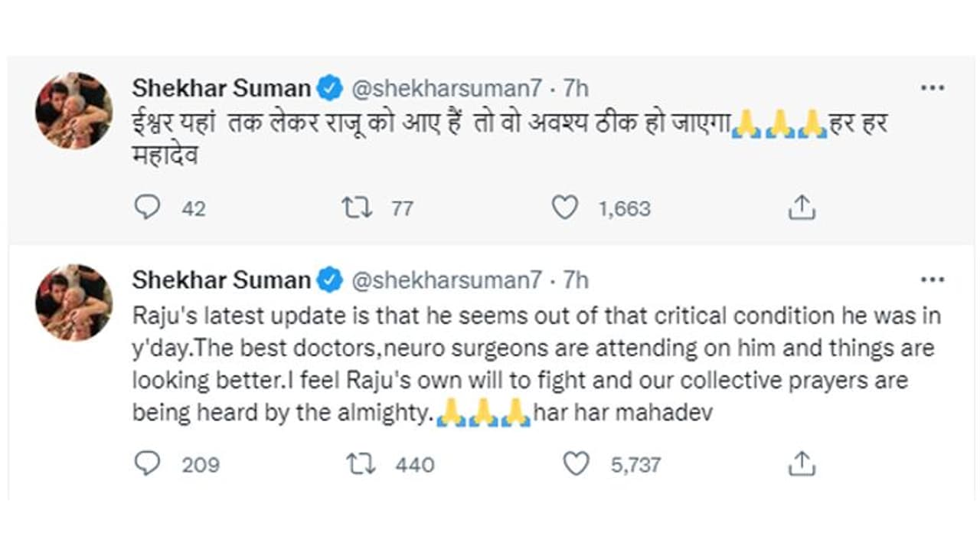Open Shekhar Suman's avatar on first tweet

73,110
